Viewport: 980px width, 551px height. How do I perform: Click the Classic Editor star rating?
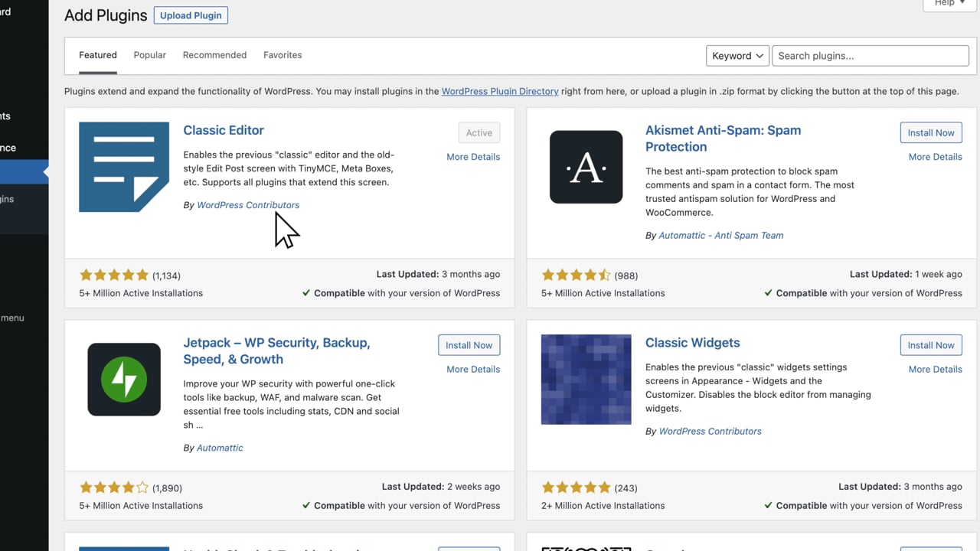coord(114,275)
